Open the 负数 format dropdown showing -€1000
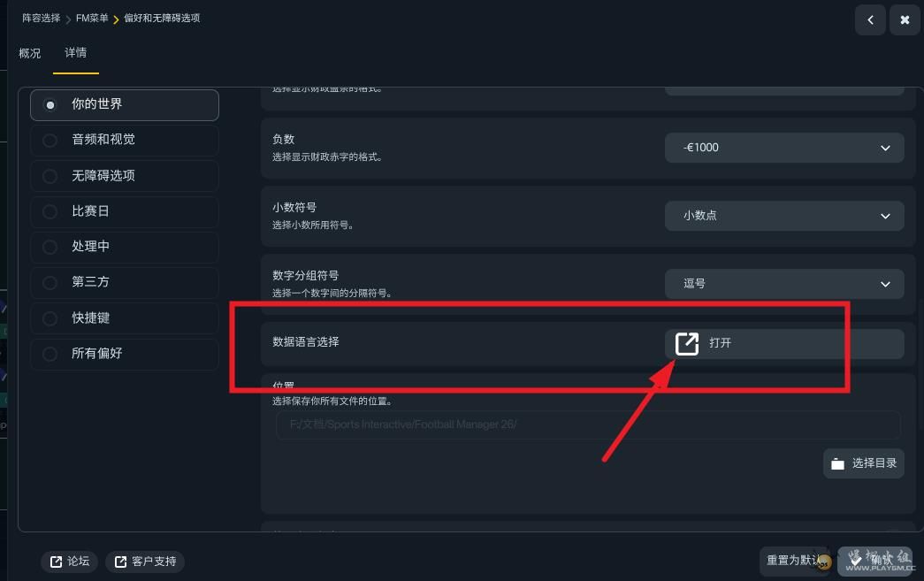 point(784,148)
